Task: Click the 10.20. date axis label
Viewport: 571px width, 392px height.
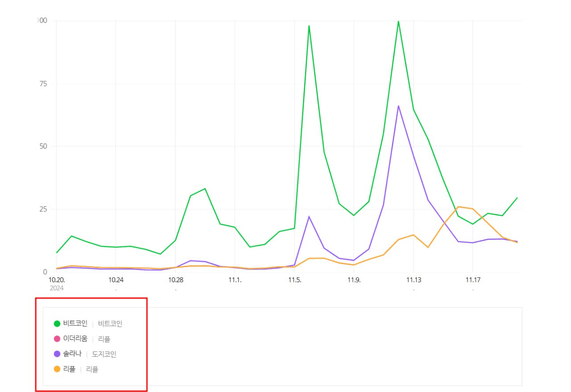Action: point(57,280)
